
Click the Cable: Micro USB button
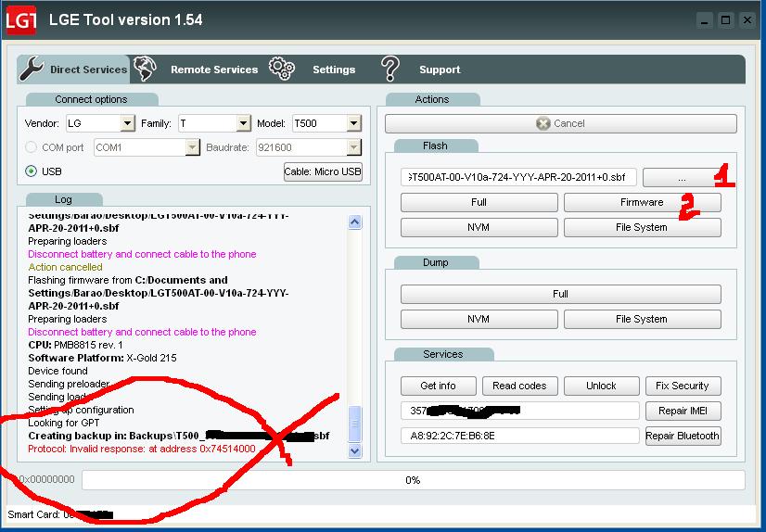323,171
